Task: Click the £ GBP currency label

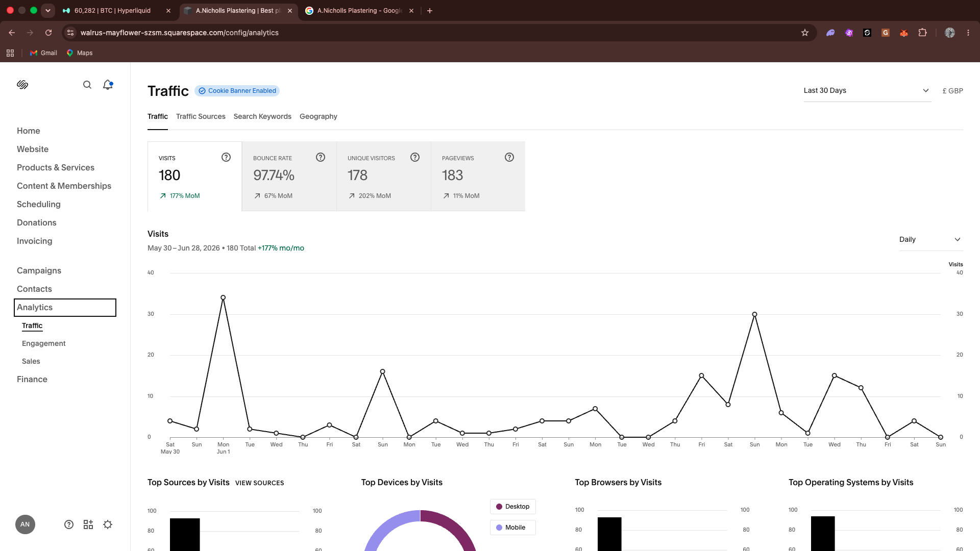Action: click(952, 91)
